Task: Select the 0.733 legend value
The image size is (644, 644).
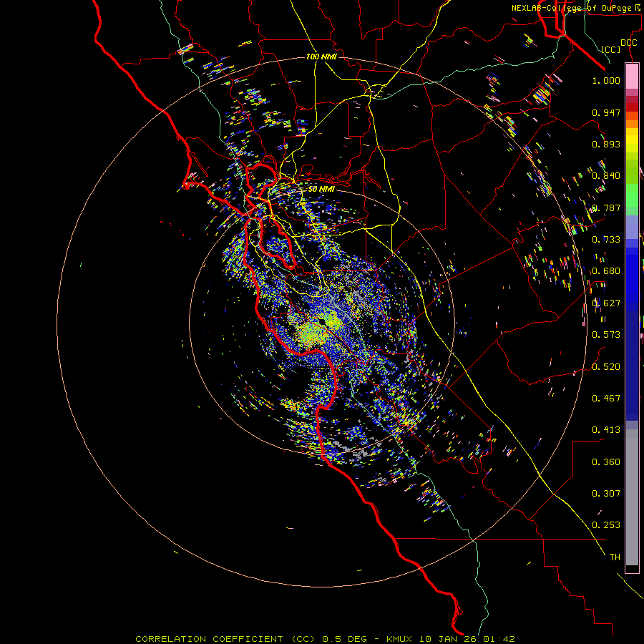Action: pos(606,240)
